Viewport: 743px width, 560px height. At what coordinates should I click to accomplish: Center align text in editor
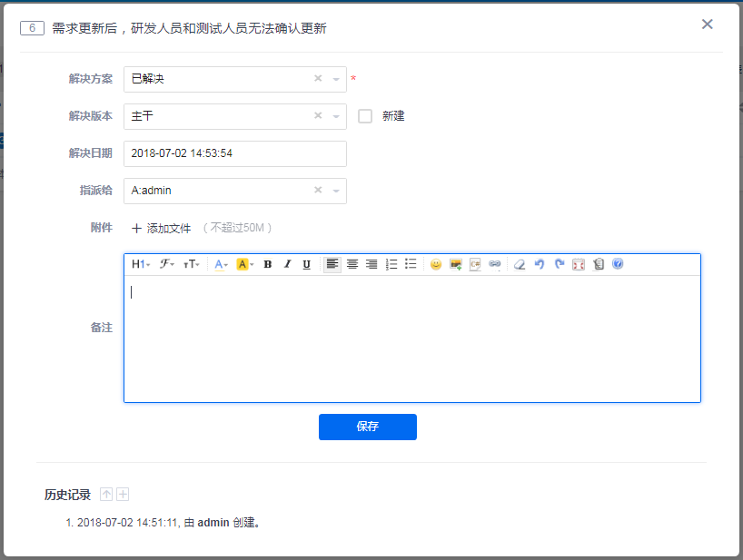(352, 264)
